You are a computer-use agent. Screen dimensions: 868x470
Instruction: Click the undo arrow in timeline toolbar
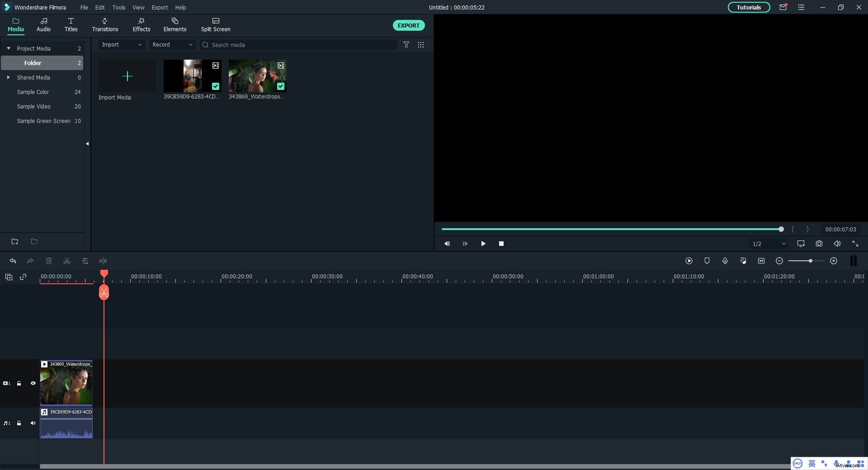(x=13, y=261)
